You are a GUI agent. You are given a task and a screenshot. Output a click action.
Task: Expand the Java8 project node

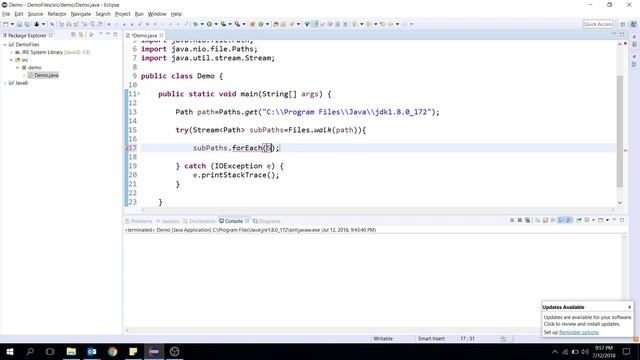pyautogui.click(x=5, y=83)
